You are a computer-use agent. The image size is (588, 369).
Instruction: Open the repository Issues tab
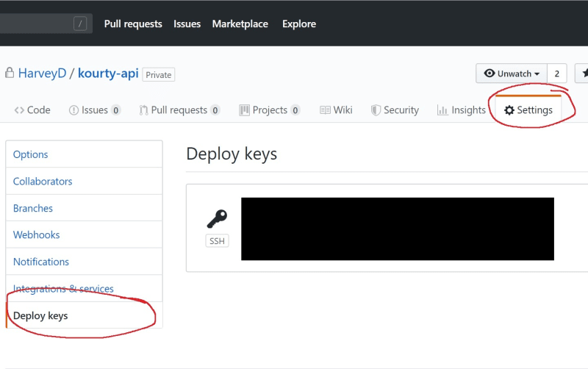click(x=95, y=110)
